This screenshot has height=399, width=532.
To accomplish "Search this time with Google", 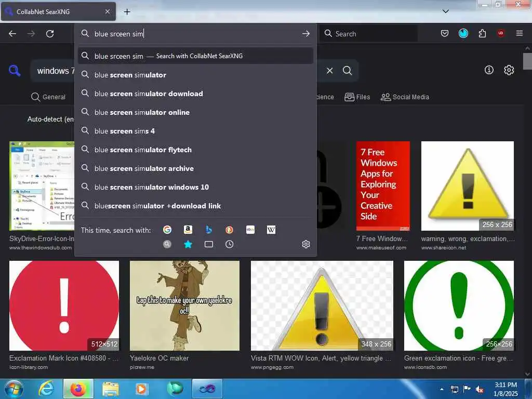I will pos(167,230).
